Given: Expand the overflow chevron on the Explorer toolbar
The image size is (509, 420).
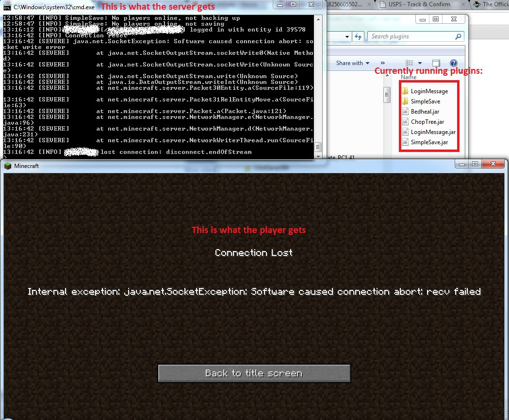Looking at the screenshot, I should coord(383,62).
